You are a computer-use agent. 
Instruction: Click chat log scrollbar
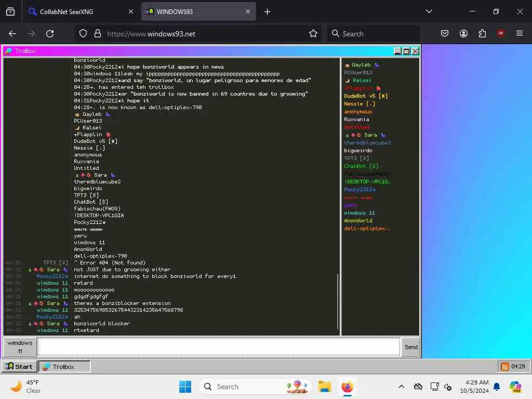tap(338, 301)
